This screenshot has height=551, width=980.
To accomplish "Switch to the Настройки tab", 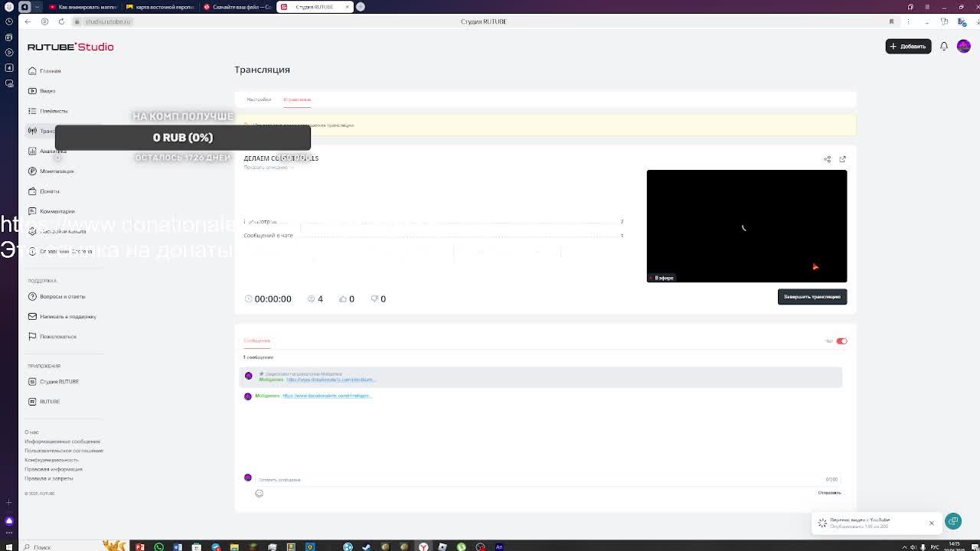I will coord(259,99).
